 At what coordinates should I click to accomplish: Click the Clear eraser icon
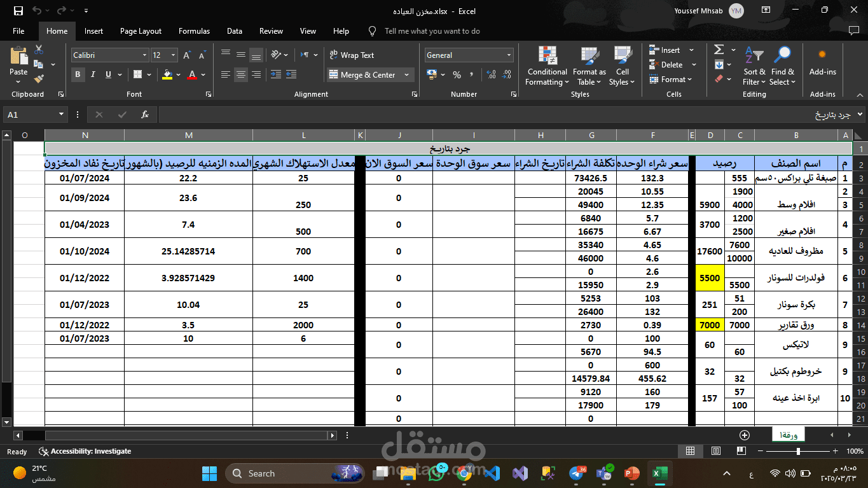pyautogui.click(x=719, y=79)
